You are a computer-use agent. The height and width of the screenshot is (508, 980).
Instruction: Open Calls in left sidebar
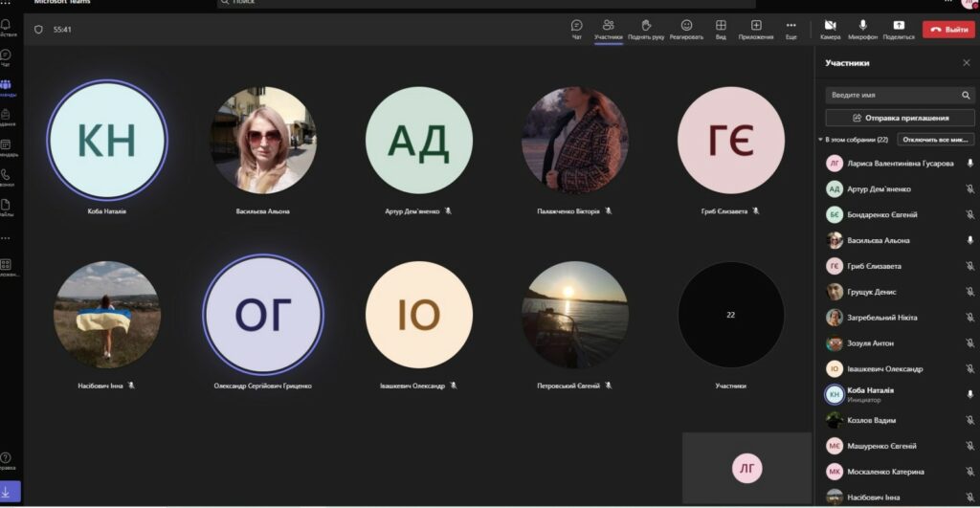[7, 177]
